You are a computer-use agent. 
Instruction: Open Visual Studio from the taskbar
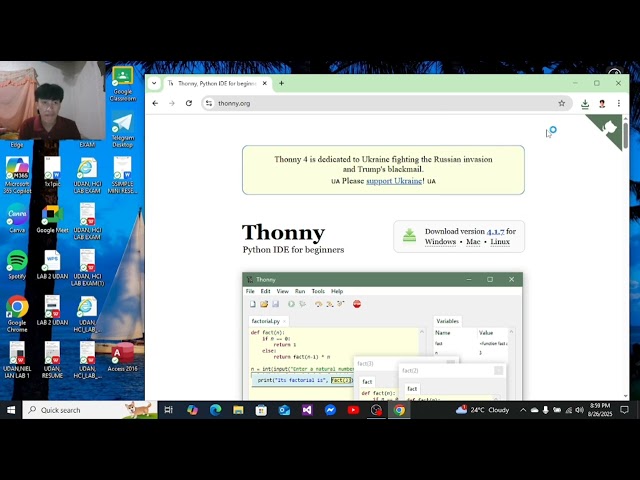[x=307, y=410]
